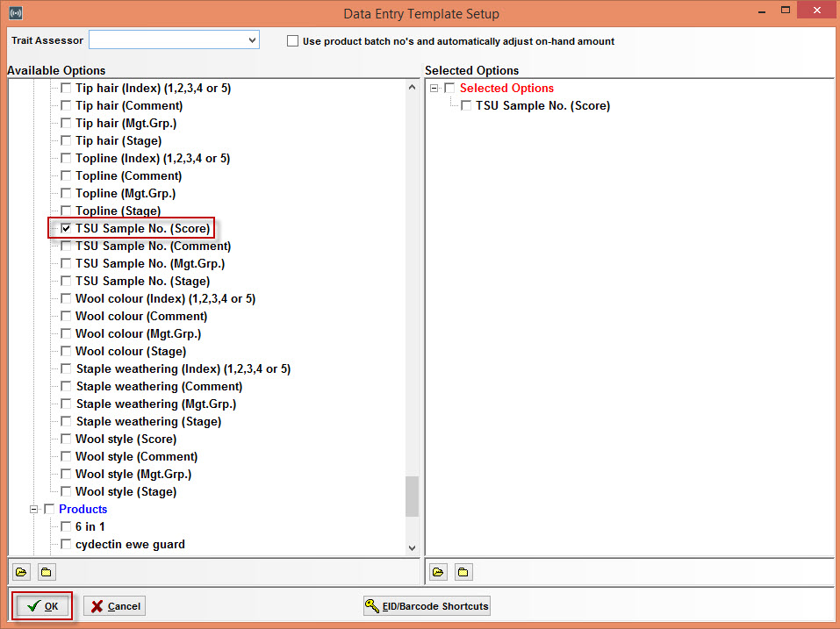Select the Wool colour (Mgt.Grp.) row
Viewport: 840px width, 629px height.
tap(138, 333)
